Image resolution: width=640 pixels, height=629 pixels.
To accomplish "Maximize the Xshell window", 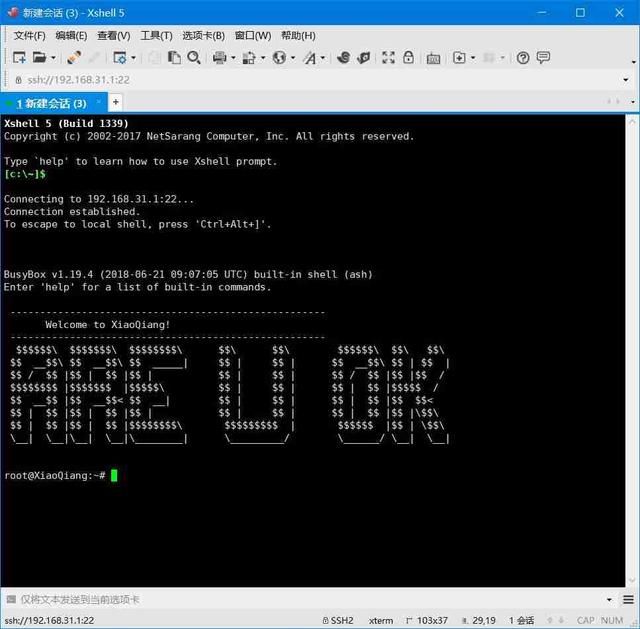I will click(x=580, y=13).
